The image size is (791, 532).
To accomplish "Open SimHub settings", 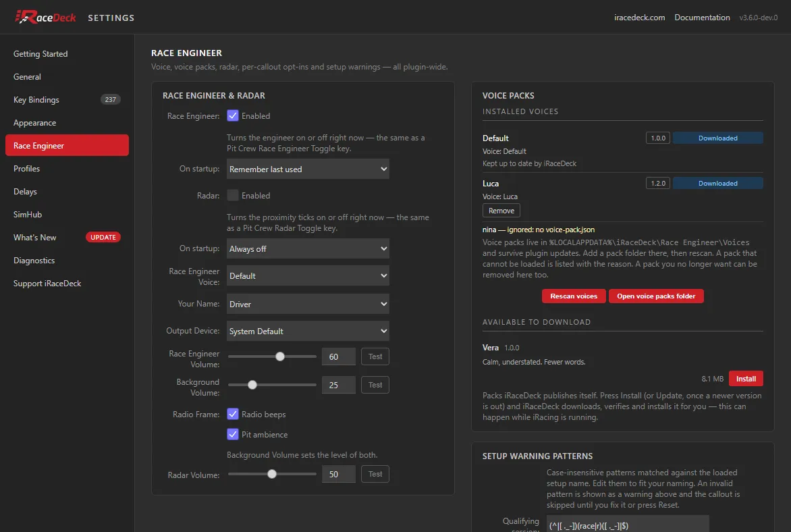I will pos(67,215).
